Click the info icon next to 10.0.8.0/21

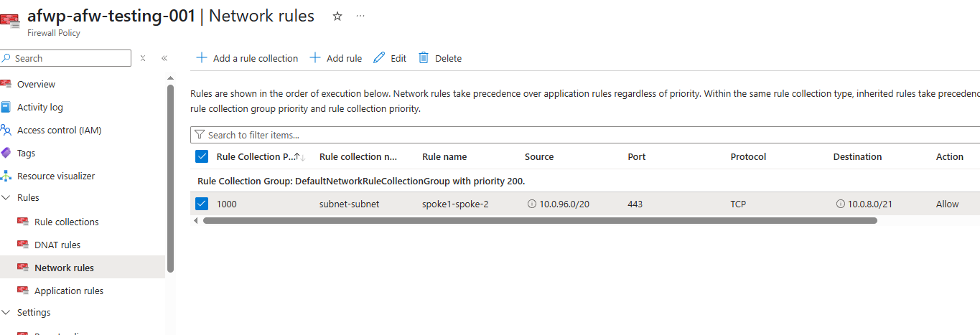(x=841, y=204)
